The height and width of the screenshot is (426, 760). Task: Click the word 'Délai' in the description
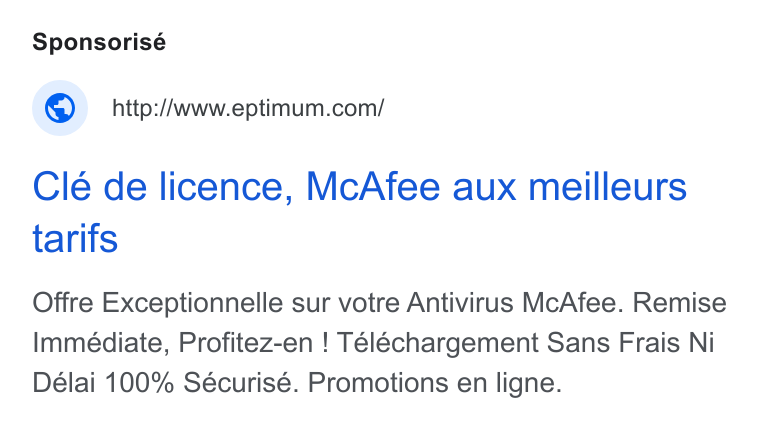click(64, 383)
